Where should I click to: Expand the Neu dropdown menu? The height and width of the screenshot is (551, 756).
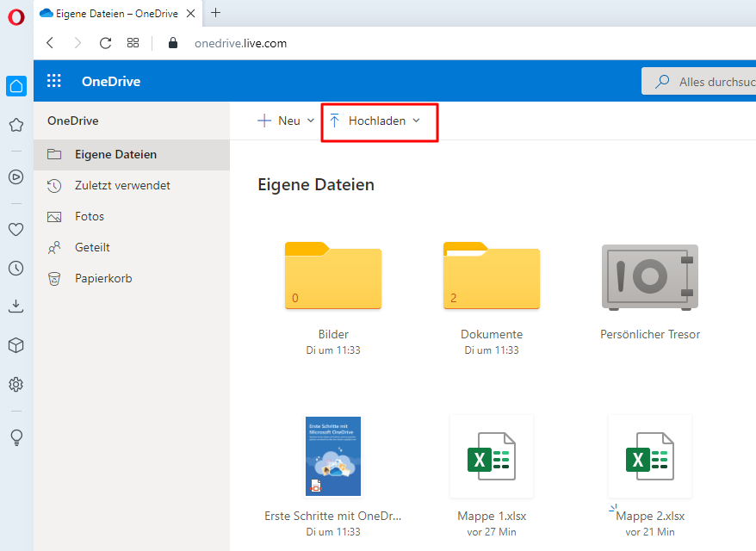287,121
